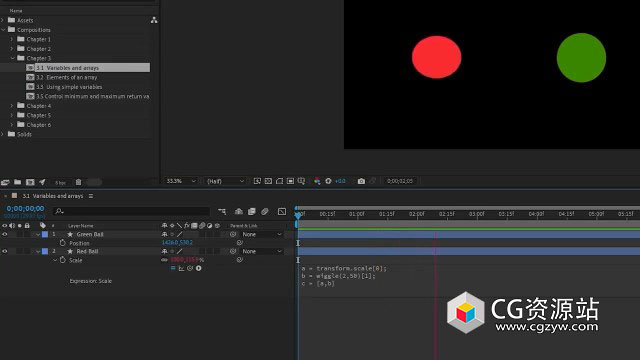Show the post-expression graph for Scale
This screenshot has height=360, width=640.
181,268
